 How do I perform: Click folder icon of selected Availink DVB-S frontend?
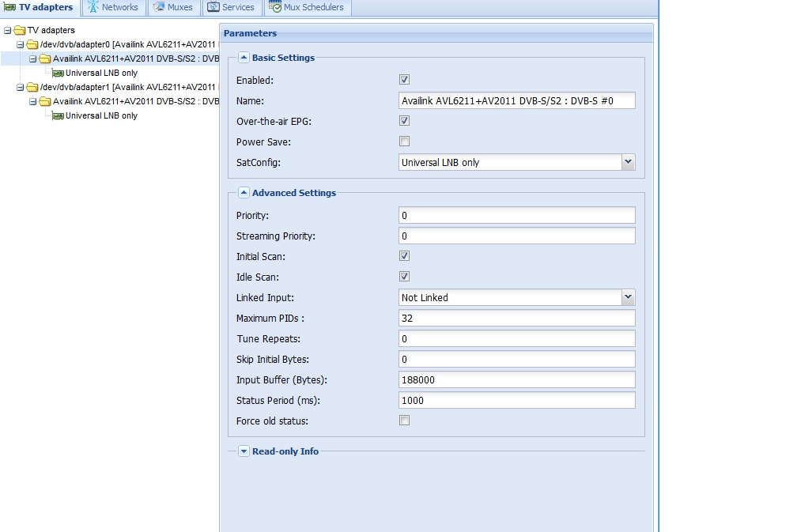click(x=45, y=58)
